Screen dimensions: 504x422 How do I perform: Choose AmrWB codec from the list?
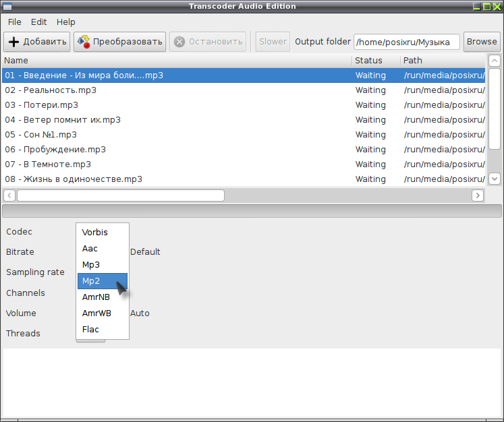pos(103,313)
